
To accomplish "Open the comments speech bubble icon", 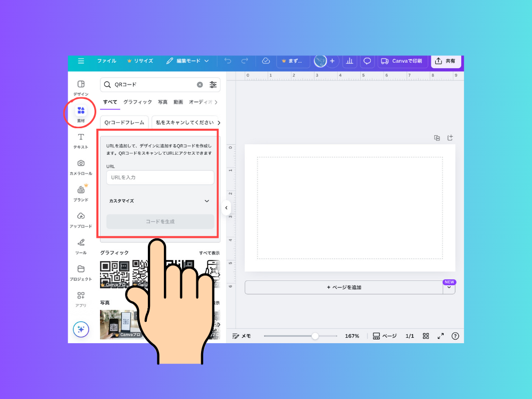I will (x=367, y=61).
